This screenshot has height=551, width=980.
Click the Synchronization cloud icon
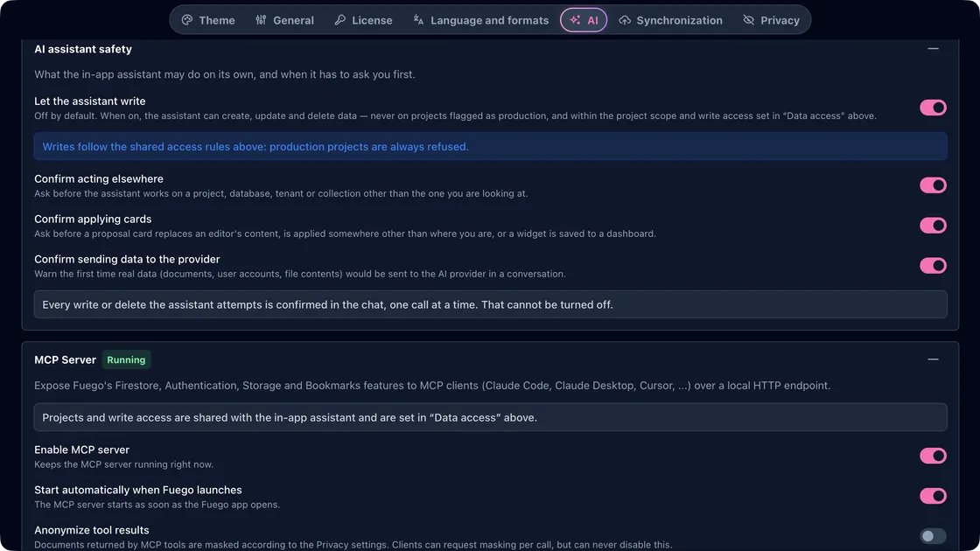pyautogui.click(x=625, y=20)
